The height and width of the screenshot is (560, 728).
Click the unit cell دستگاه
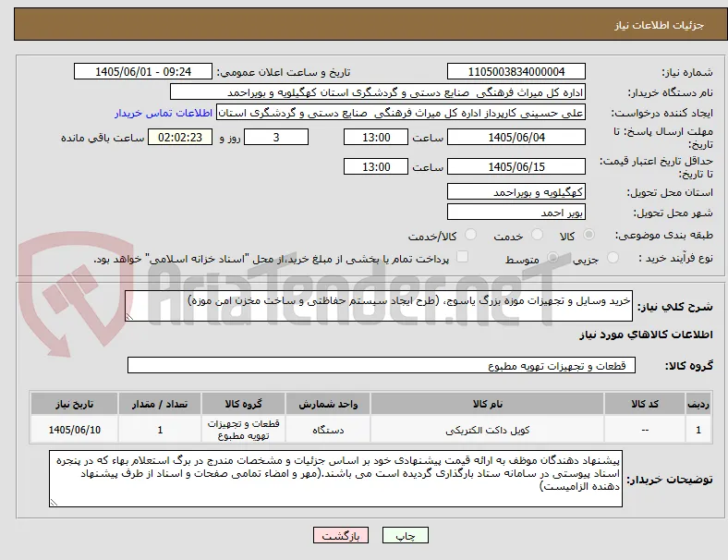pyautogui.click(x=328, y=430)
